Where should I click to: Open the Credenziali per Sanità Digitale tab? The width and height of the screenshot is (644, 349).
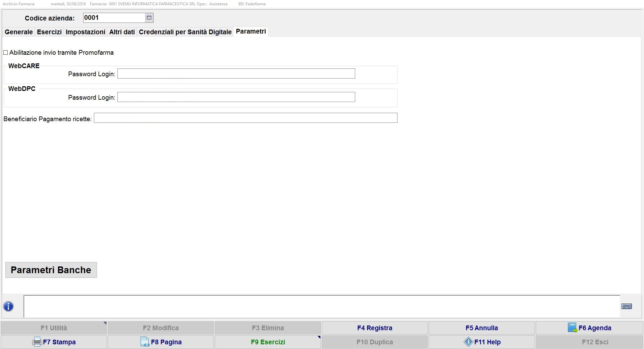[x=185, y=32]
